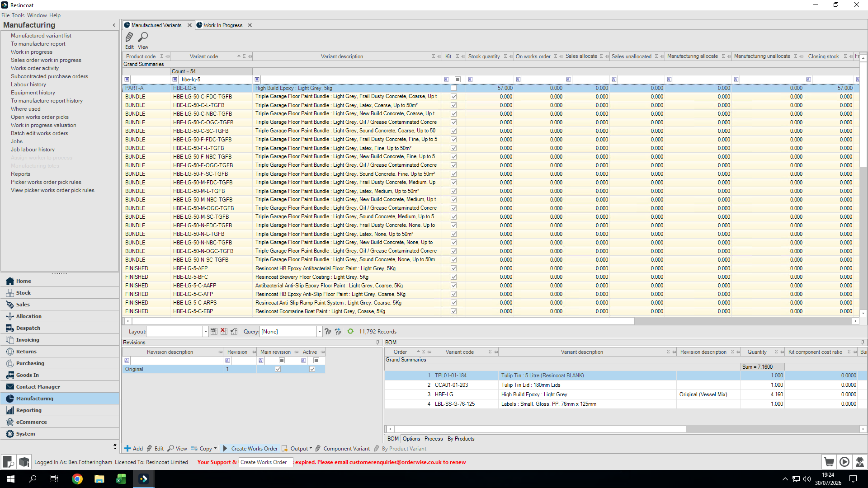Image resolution: width=868 pixels, height=488 pixels.
Task: Open Product code column summary sigma
Action: pyautogui.click(x=162, y=56)
